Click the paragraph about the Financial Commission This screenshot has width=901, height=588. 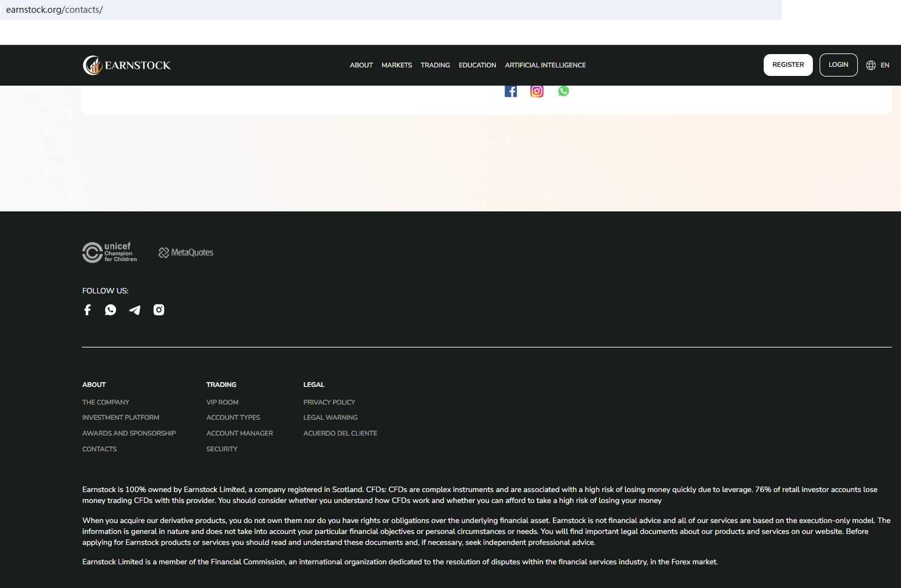click(x=400, y=562)
